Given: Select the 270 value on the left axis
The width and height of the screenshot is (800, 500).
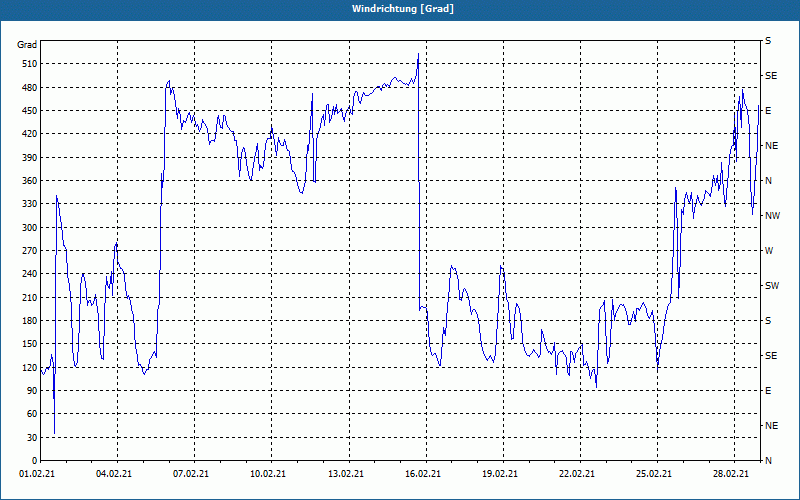Looking at the screenshot, I should click(29, 251).
